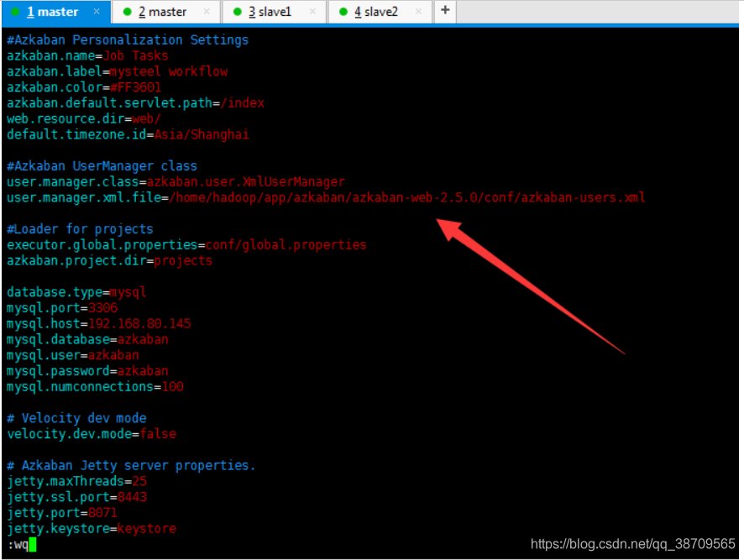Click the 'web.resource.dir=web/' line

(84, 118)
